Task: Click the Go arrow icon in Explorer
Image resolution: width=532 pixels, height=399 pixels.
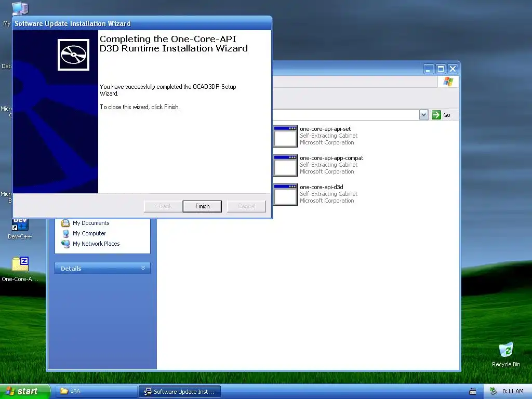Action: click(436, 115)
